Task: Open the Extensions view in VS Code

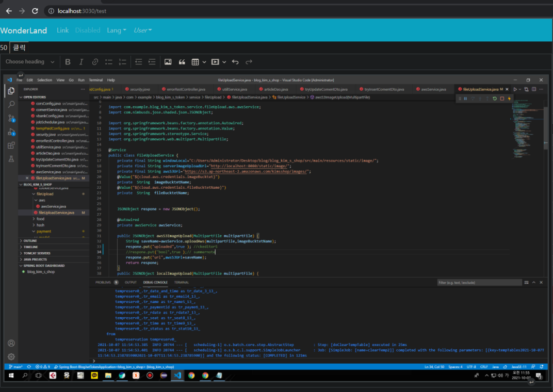Action: [11, 145]
